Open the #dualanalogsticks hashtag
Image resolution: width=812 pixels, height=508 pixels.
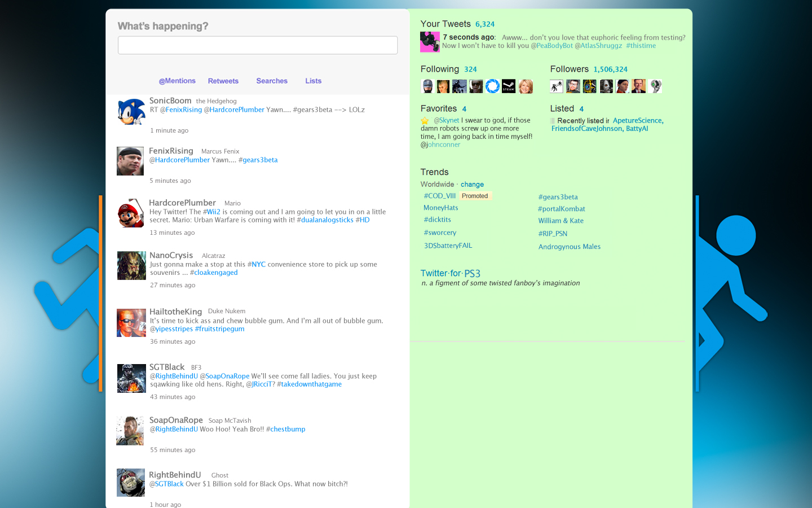pos(325,220)
